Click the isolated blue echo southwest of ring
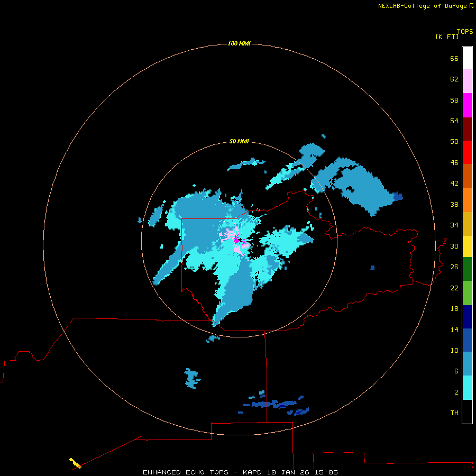This screenshot has width=476, height=476. pyautogui.click(x=192, y=378)
